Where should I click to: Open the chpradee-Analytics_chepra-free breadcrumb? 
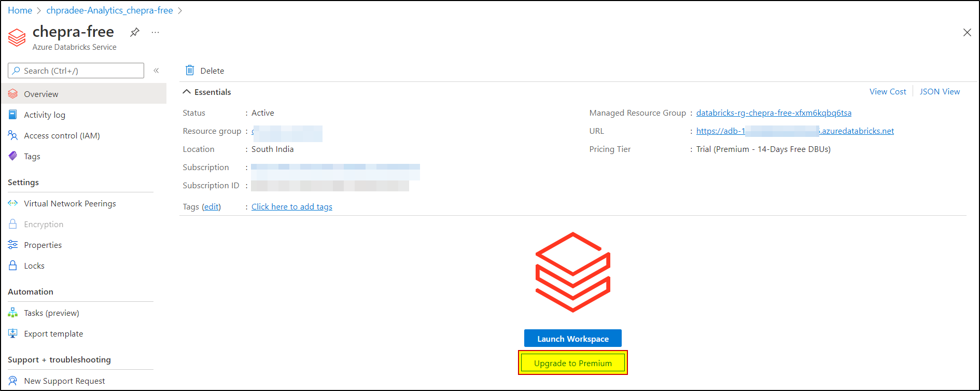pyautogui.click(x=109, y=10)
